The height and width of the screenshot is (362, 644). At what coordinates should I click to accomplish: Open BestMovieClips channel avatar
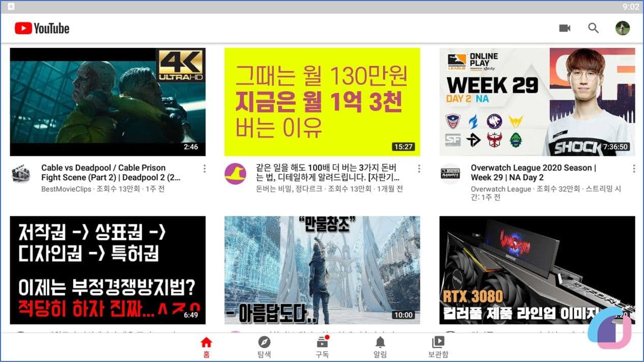coord(21,174)
